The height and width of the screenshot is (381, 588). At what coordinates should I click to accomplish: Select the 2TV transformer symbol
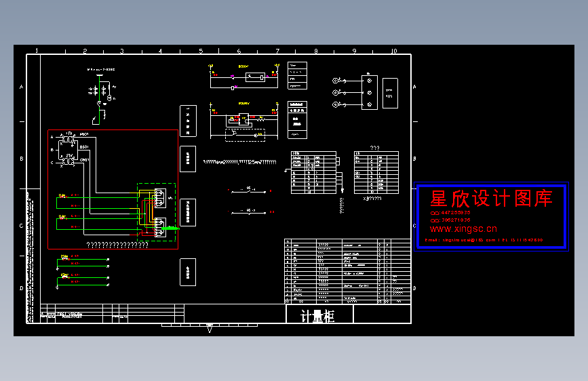click(x=68, y=161)
